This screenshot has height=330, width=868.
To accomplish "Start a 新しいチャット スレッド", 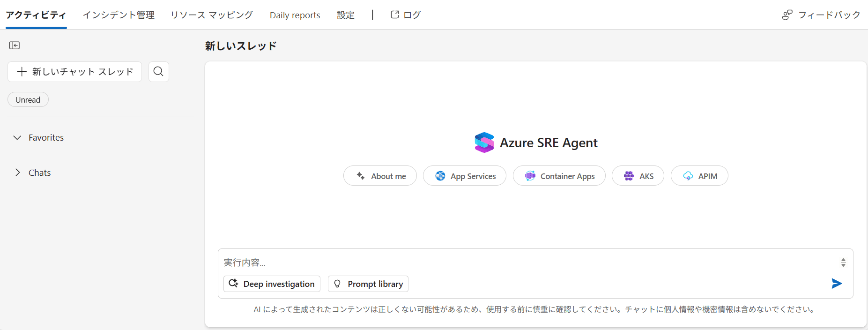I will click(75, 72).
